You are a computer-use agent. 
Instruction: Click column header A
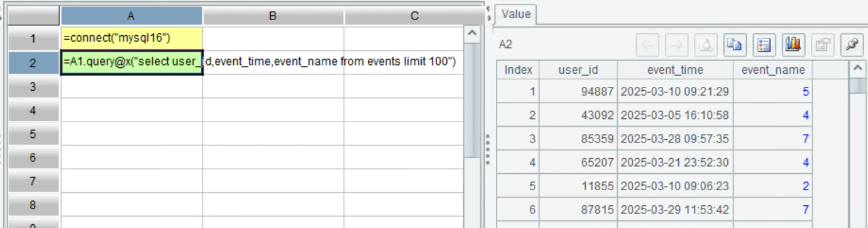coord(132,16)
